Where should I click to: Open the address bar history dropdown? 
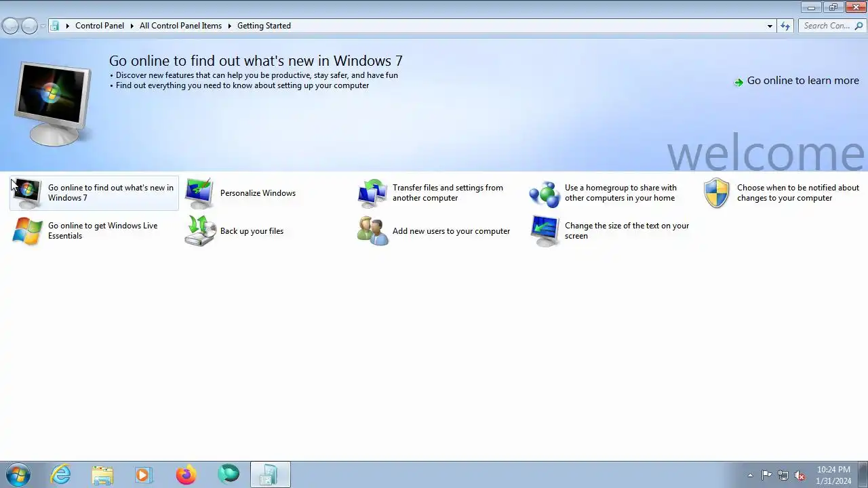pyautogui.click(x=770, y=26)
